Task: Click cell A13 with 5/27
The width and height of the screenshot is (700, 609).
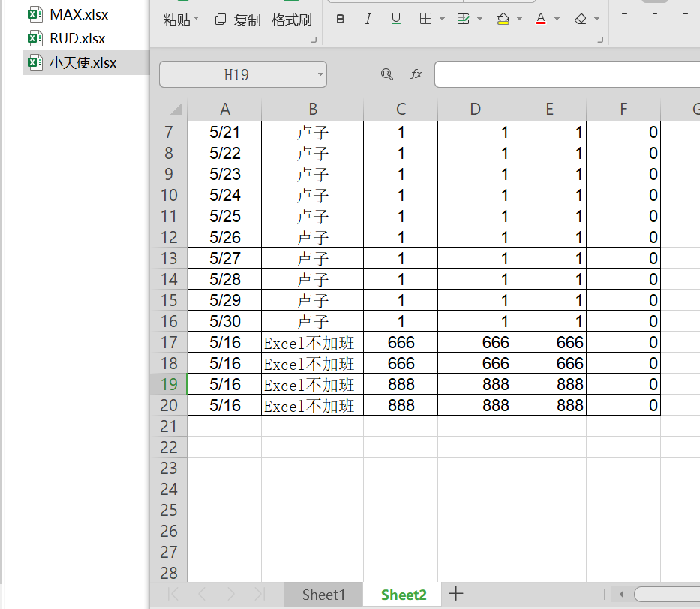Action: pos(224,258)
